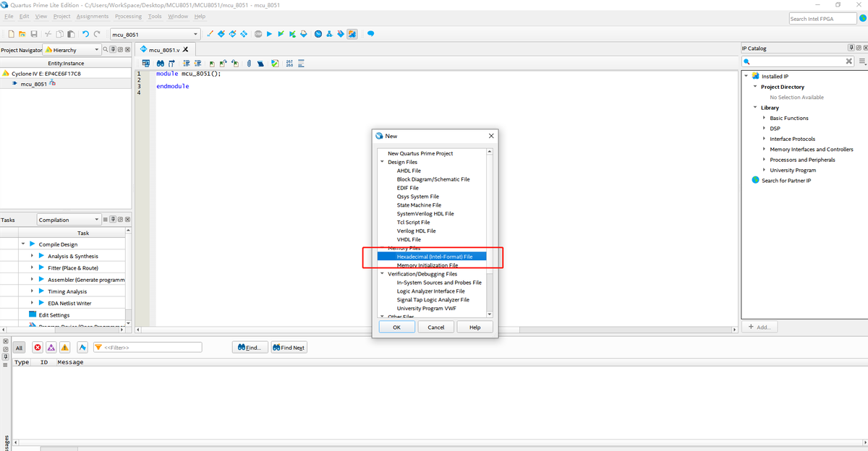Select New Quartus Prime Project entry

pos(420,153)
